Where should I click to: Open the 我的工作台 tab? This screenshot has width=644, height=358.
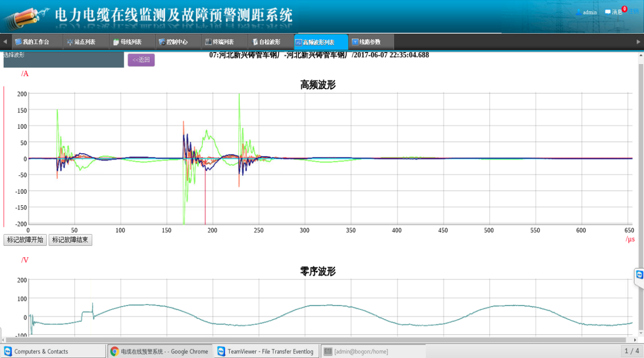click(32, 42)
